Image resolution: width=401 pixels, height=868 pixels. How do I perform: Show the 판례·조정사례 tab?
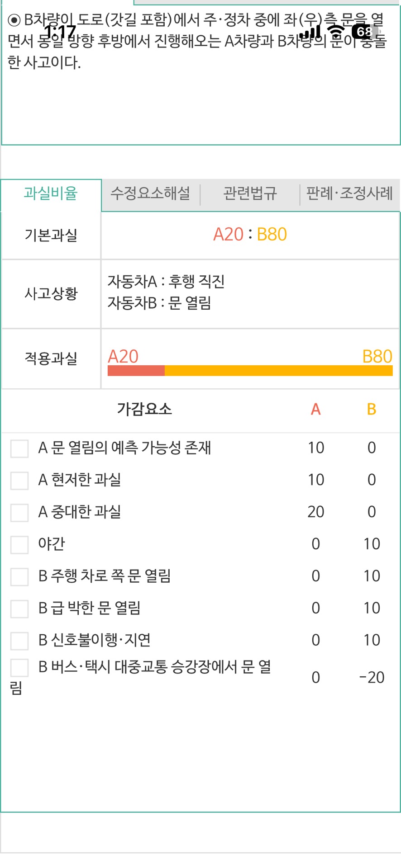click(349, 194)
